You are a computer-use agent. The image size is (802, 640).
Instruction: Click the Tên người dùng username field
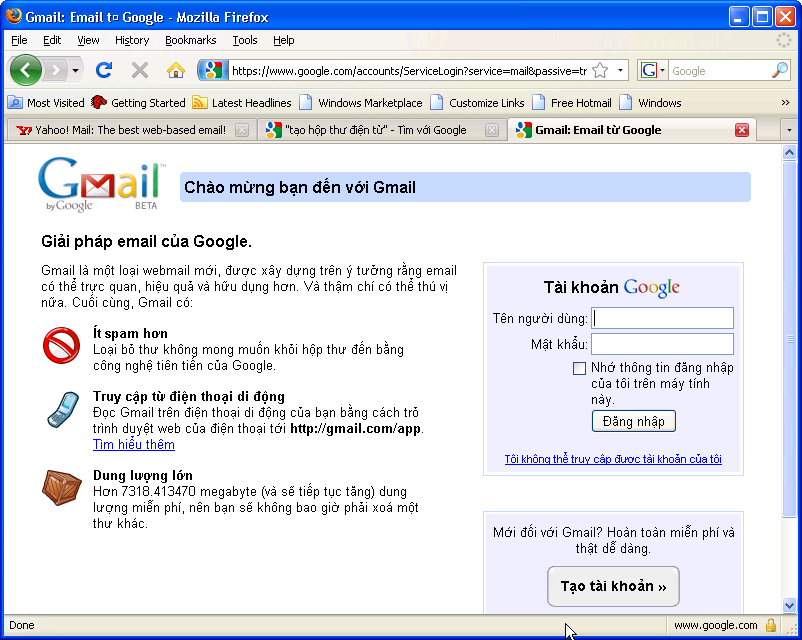click(x=662, y=318)
